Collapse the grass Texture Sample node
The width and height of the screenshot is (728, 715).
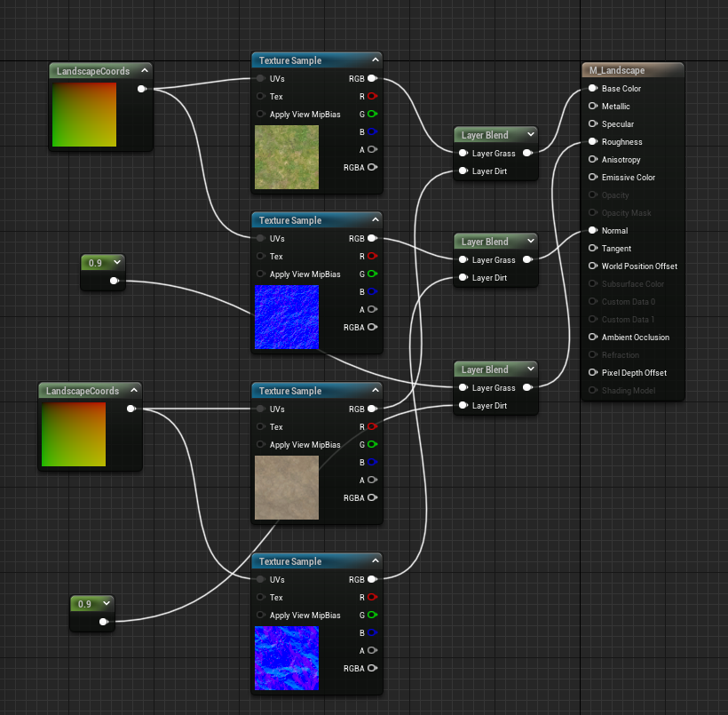[x=375, y=60]
